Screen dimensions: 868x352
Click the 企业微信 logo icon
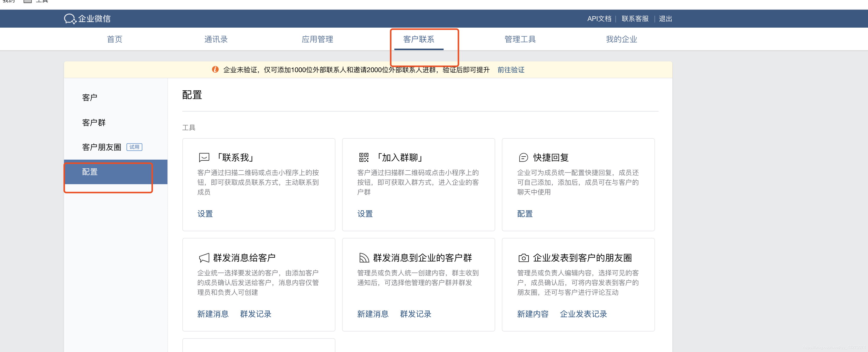point(70,19)
